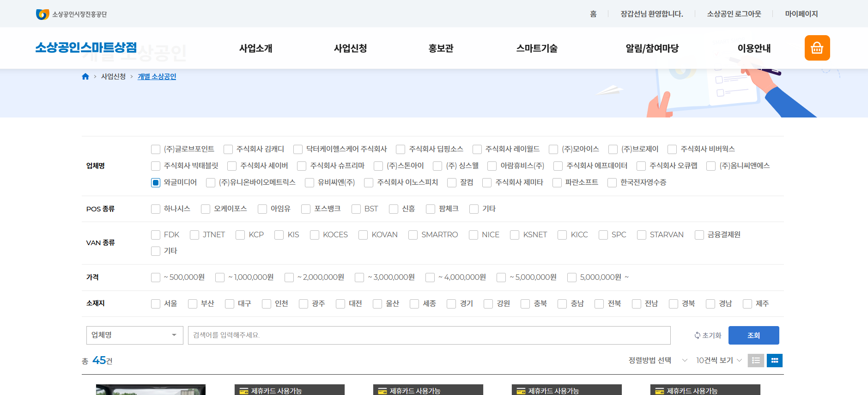Select the 닥터케이헬스케어 주식회사 checkbox

[298, 149]
